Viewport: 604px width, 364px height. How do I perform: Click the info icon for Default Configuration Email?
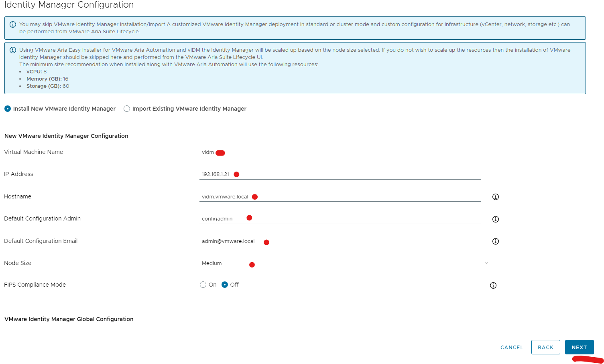[496, 241]
